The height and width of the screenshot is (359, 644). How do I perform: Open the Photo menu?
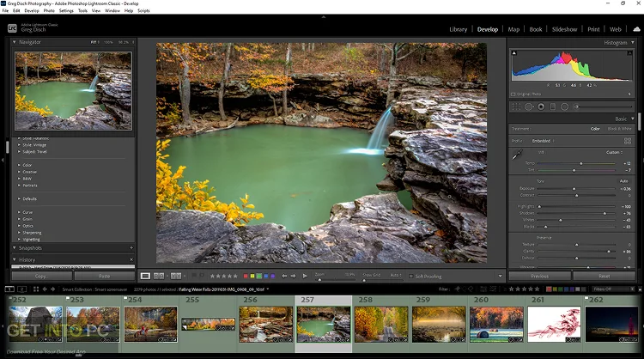tap(50, 10)
